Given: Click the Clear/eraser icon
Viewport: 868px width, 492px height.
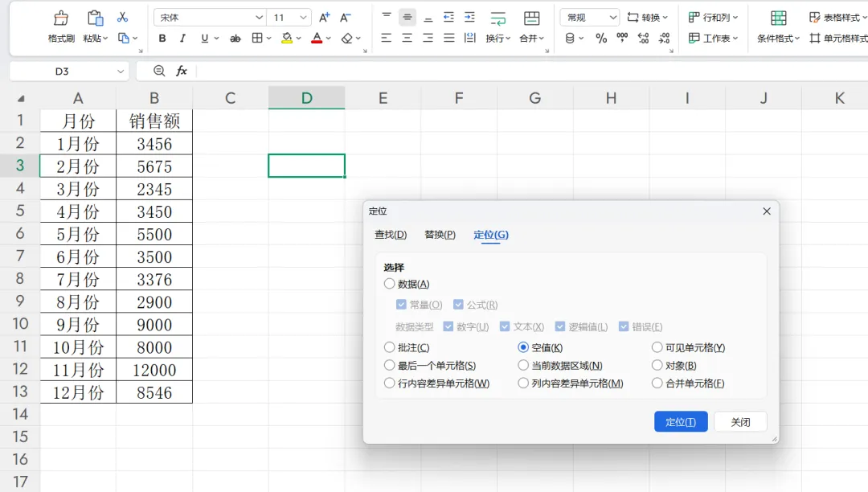Looking at the screenshot, I should [346, 39].
